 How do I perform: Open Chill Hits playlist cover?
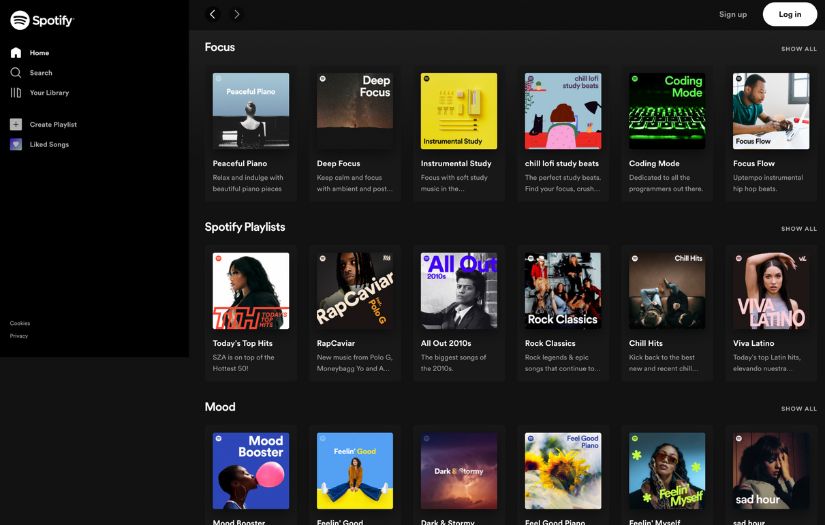click(667, 291)
